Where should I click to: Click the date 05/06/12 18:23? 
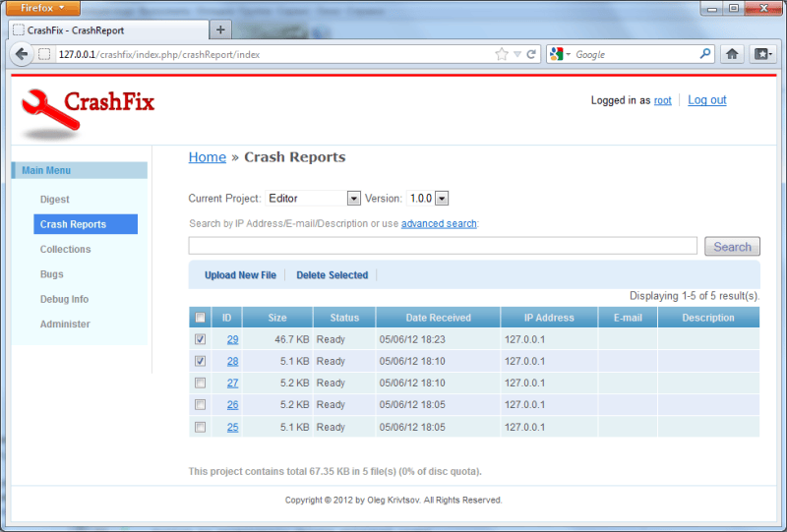click(x=412, y=339)
